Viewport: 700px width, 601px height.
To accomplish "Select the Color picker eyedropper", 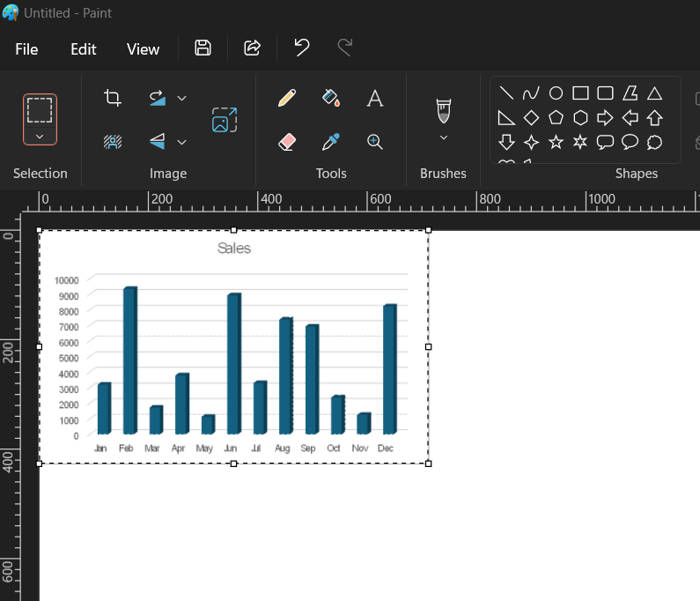I will [331, 142].
